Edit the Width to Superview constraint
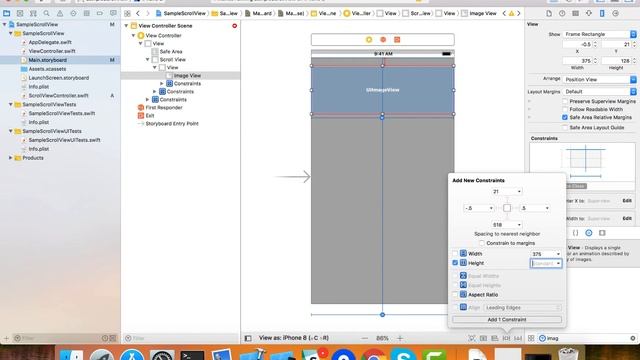640x360 pixels. 627,218
